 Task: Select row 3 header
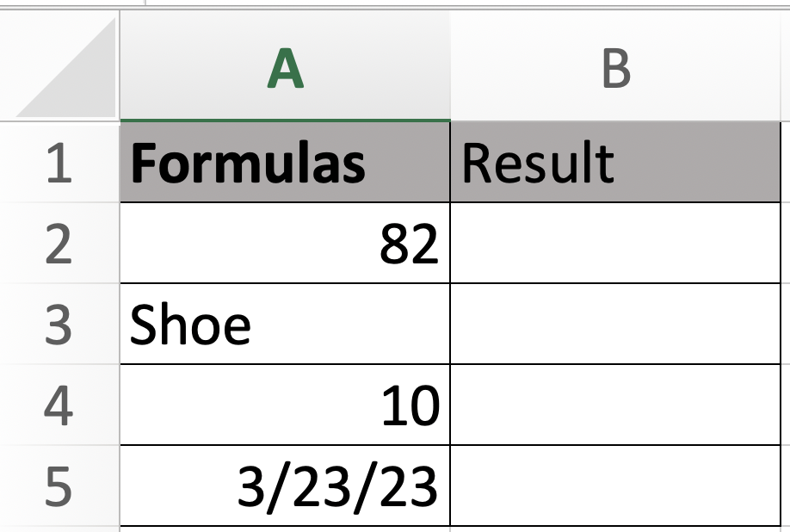tap(59, 325)
